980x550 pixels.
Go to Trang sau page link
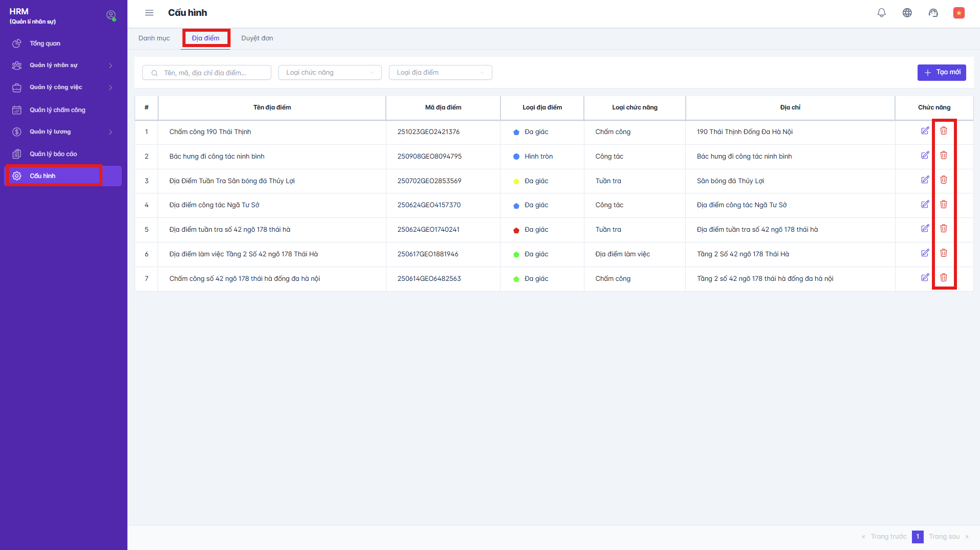(944, 537)
